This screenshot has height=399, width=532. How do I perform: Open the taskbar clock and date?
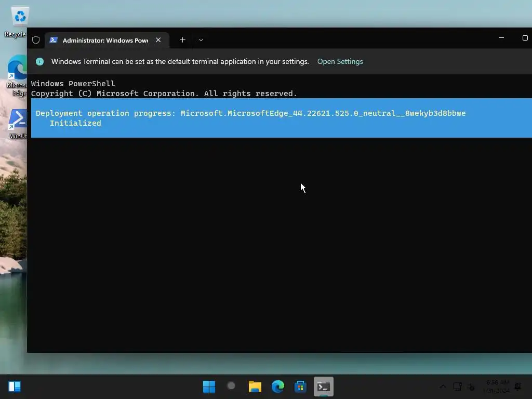496,387
